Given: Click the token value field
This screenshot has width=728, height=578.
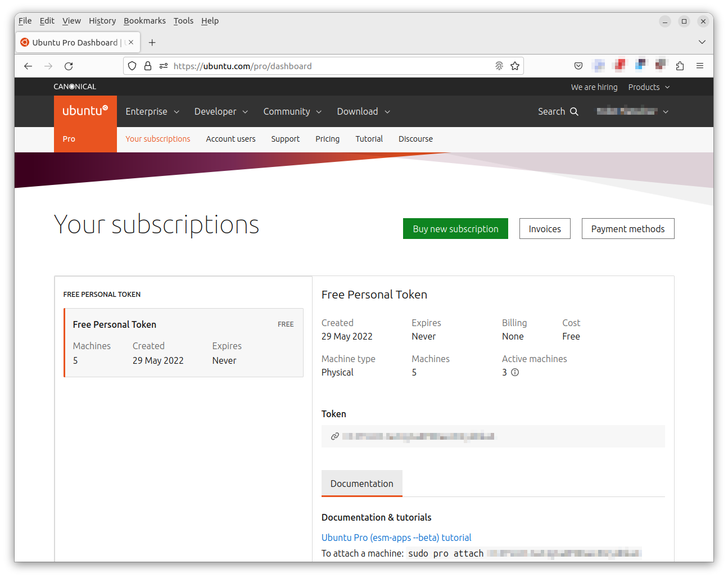Looking at the screenshot, I should pos(493,436).
